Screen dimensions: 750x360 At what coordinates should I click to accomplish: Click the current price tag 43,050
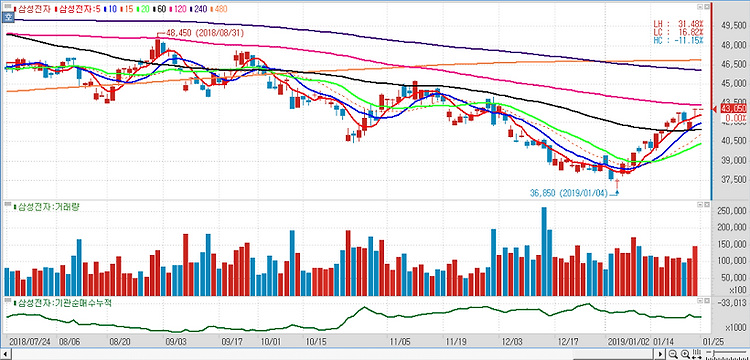[x=733, y=109]
